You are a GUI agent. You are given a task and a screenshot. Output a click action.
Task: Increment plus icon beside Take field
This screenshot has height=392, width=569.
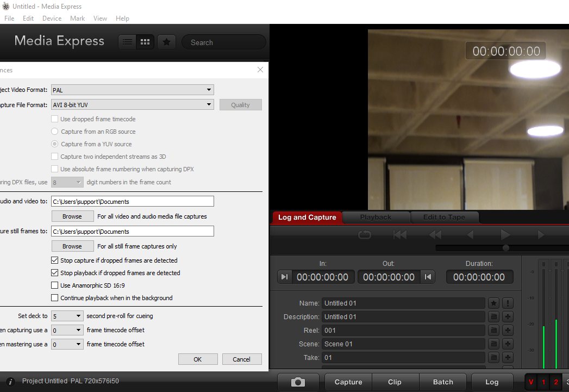[x=508, y=358]
